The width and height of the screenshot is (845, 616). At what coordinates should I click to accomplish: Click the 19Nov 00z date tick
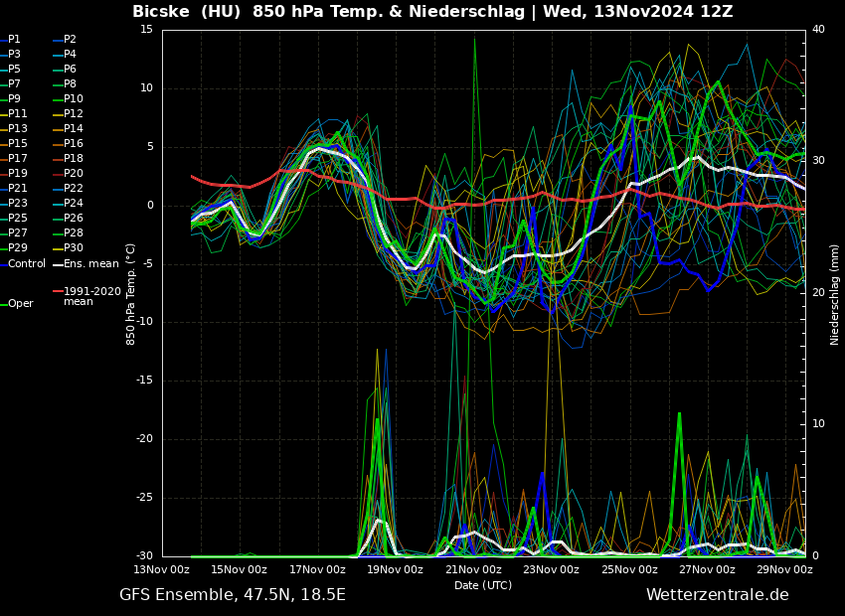(x=396, y=570)
